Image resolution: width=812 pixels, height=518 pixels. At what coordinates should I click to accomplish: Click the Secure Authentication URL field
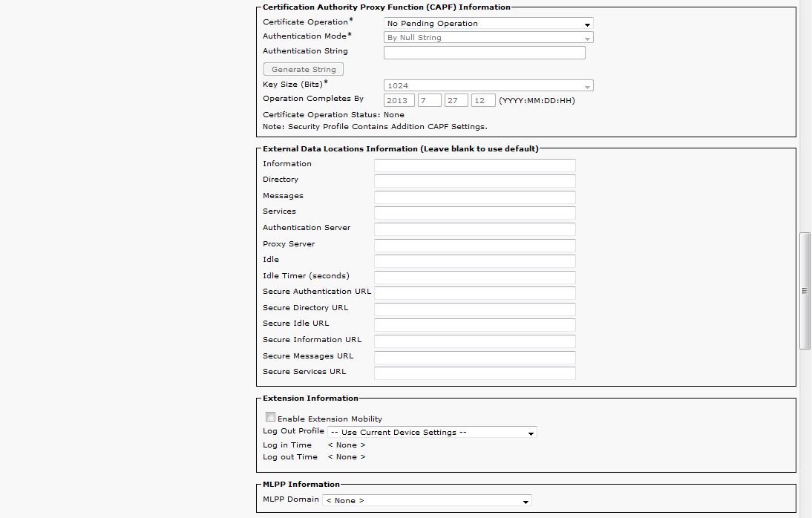[x=474, y=293]
